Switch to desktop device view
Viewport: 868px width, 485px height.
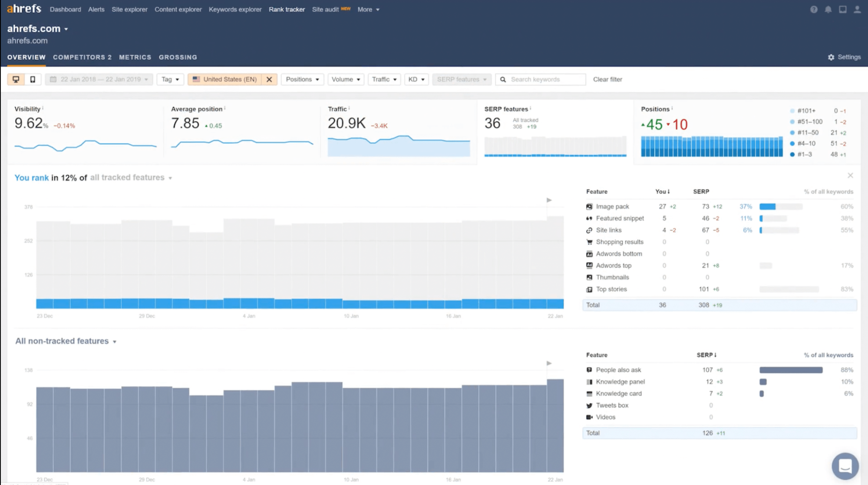[16, 79]
